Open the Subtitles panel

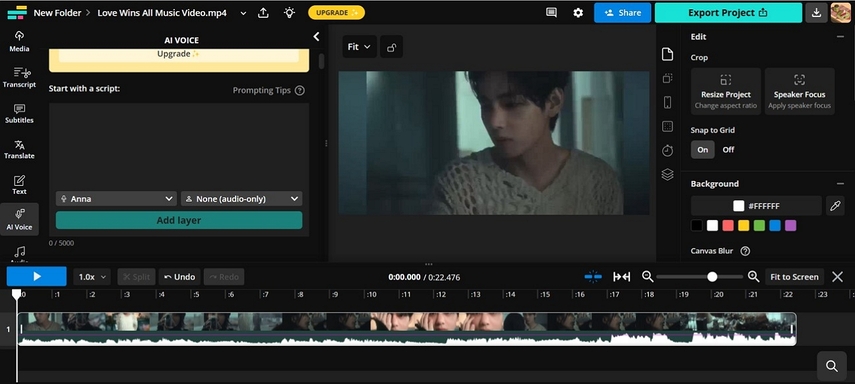coord(19,113)
